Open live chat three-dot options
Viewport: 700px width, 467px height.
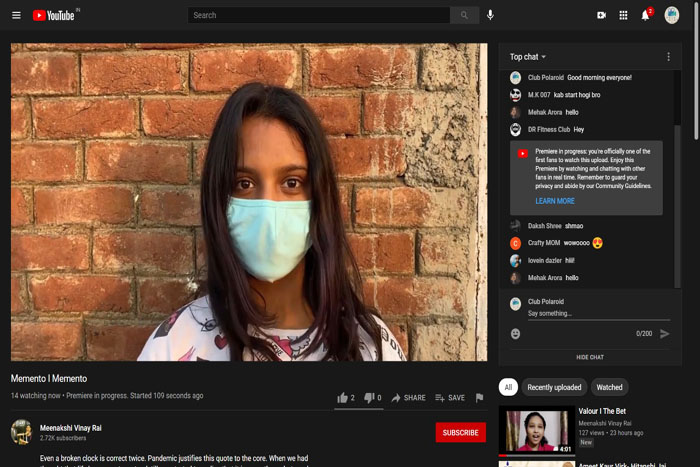pos(668,57)
